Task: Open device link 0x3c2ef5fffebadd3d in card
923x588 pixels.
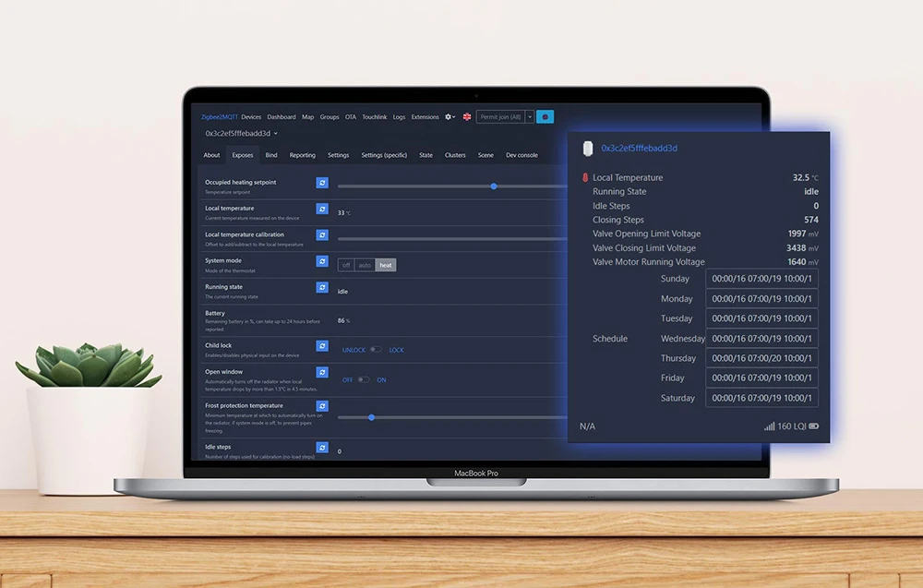Action: (x=640, y=149)
